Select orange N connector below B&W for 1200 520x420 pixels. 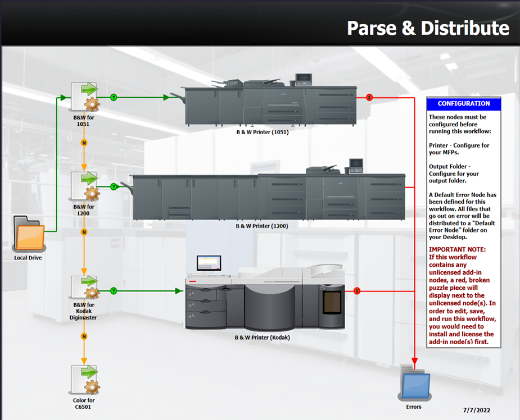pos(84,231)
